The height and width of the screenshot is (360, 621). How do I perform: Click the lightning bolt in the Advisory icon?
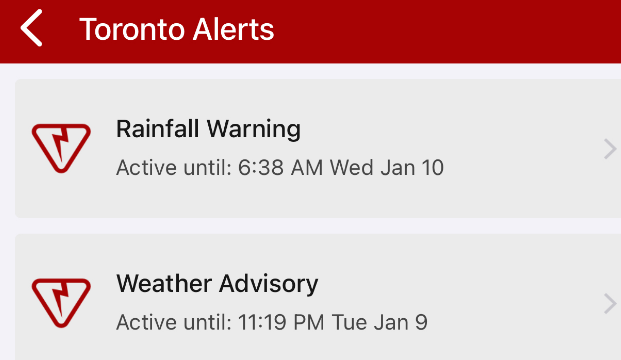coord(61,299)
